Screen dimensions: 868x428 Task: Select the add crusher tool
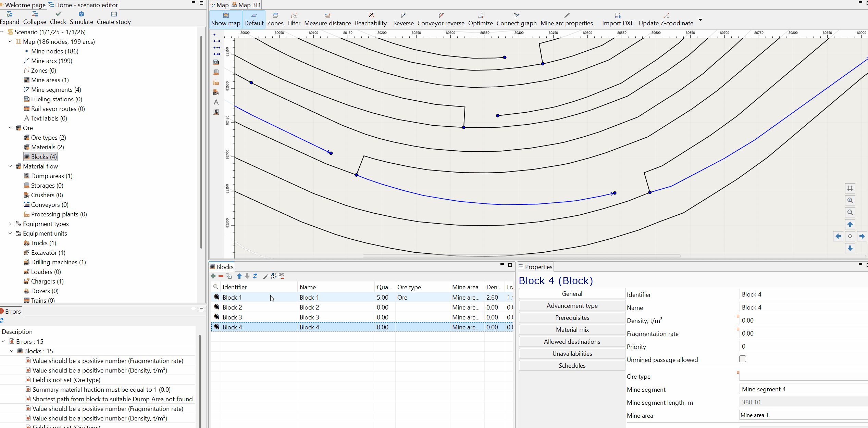(x=216, y=92)
